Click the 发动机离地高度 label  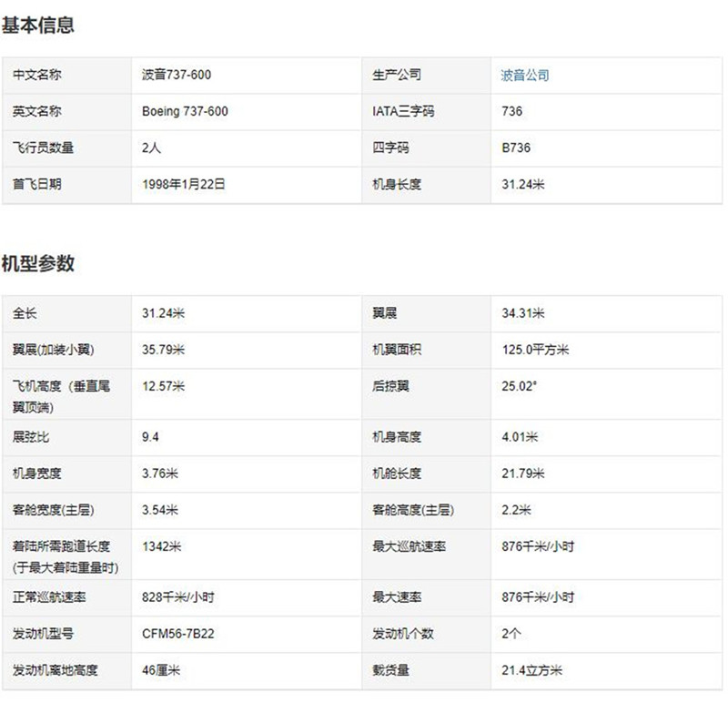[56, 670]
